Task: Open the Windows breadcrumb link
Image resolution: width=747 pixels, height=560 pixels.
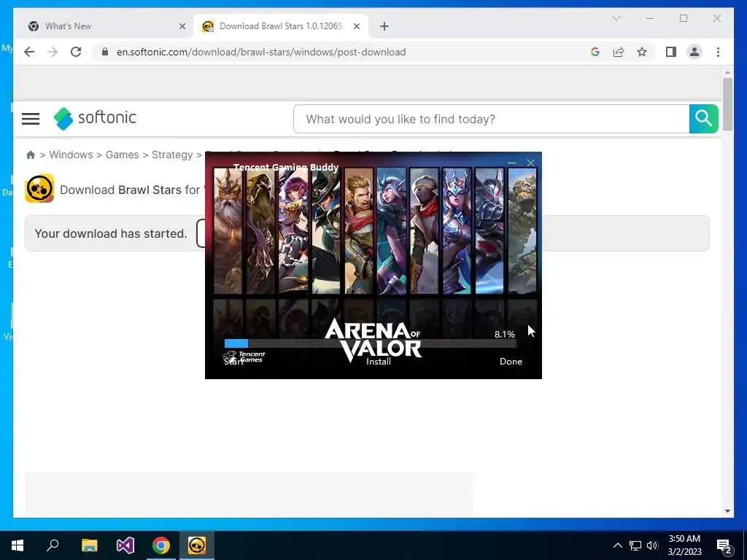Action: (x=71, y=155)
